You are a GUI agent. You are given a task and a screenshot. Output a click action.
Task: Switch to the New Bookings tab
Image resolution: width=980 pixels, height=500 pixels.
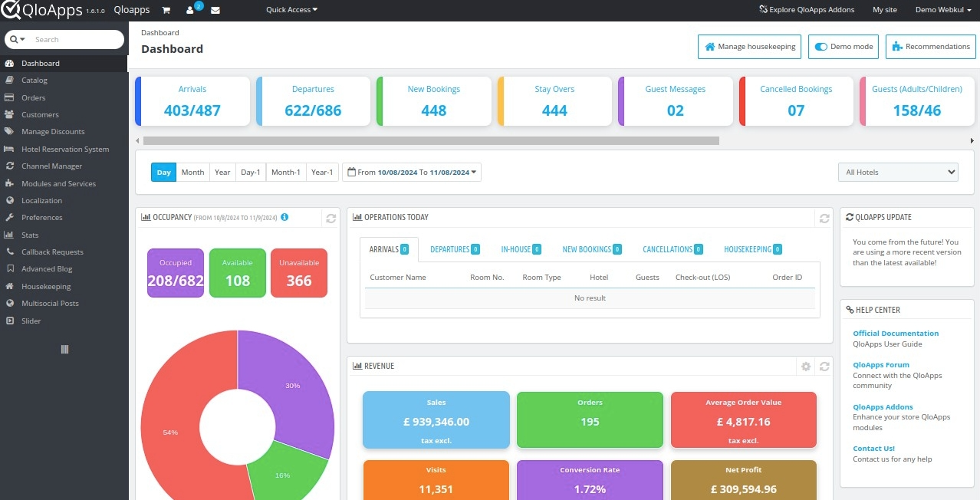[x=592, y=249]
